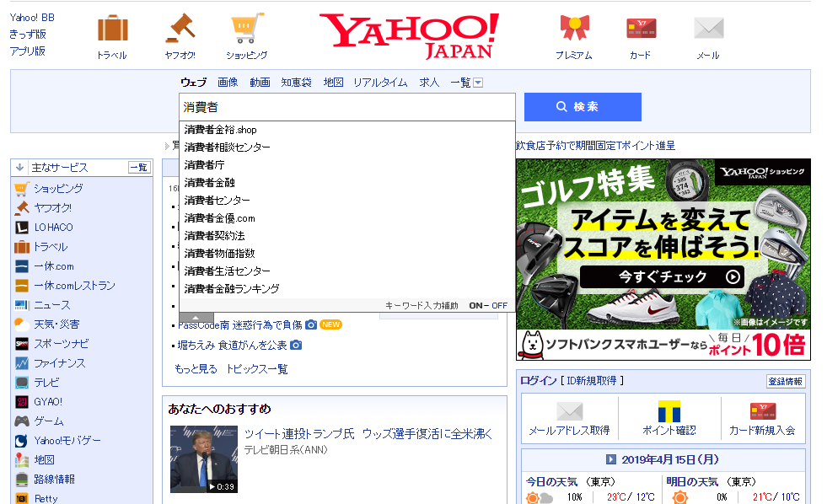Image resolution: width=827 pixels, height=504 pixels.
Task: Click the golf 今すぐチェック banner button
Action: click(663, 276)
